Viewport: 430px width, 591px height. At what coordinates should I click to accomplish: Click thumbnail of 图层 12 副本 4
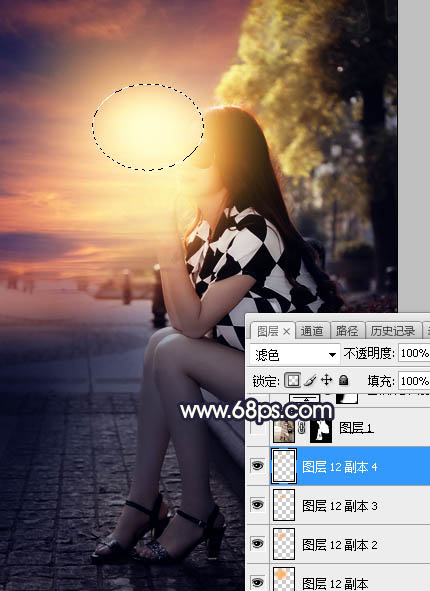[284, 466]
